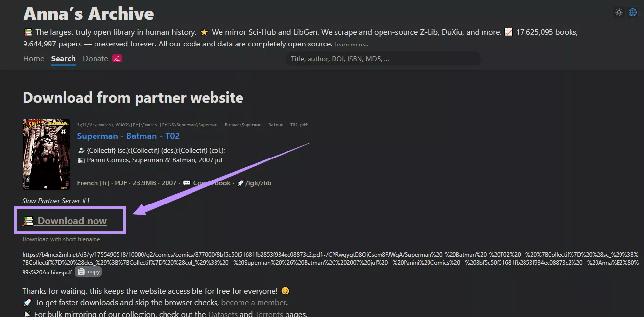Click the speech bubble icon before Comic book
The height and width of the screenshot is (317, 644).
(x=186, y=183)
